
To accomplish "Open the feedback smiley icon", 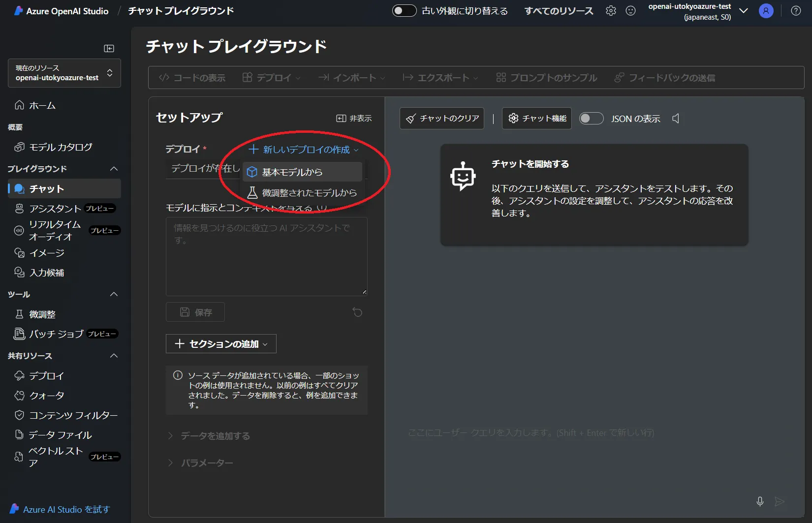I will 630,11.
